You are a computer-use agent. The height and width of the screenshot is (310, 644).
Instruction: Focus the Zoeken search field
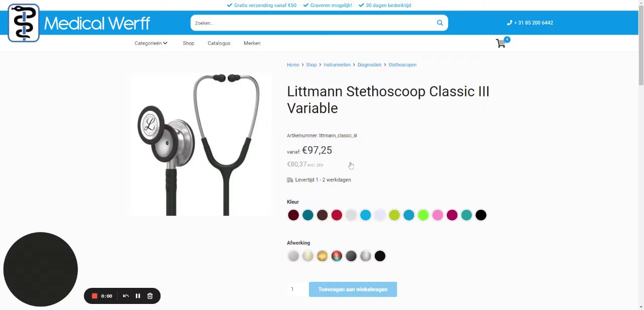pyautogui.click(x=312, y=23)
